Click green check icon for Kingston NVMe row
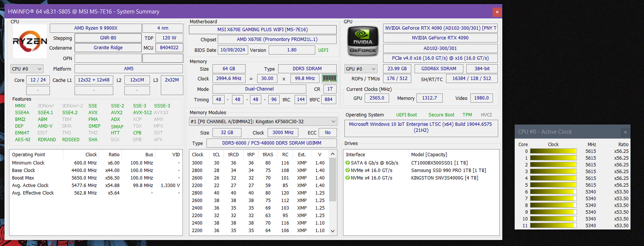Screen dimensions: 644x246 click(x=347, y=178)
